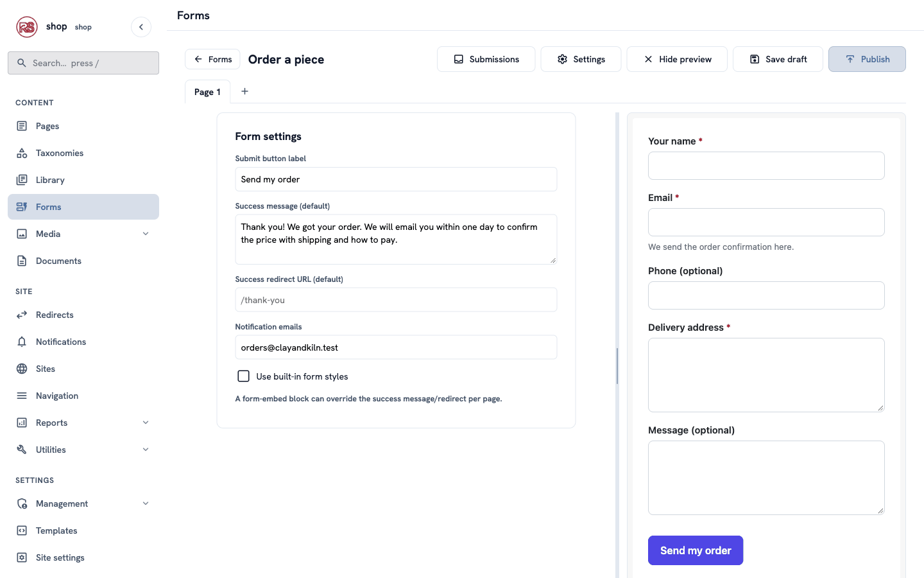Click the Documents file icon
This screenshot has width=924, height=578.
pyautogui.click(x=22, y=261)
